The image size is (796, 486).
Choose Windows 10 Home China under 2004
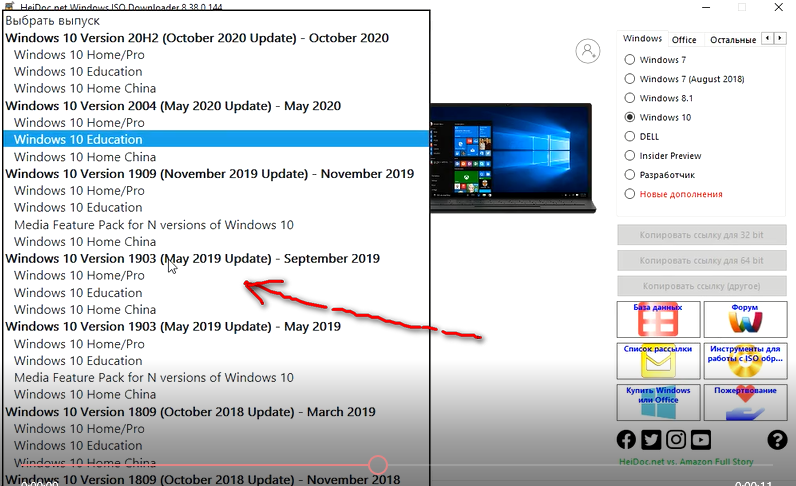pyautogui.click(x=216, y=157)
